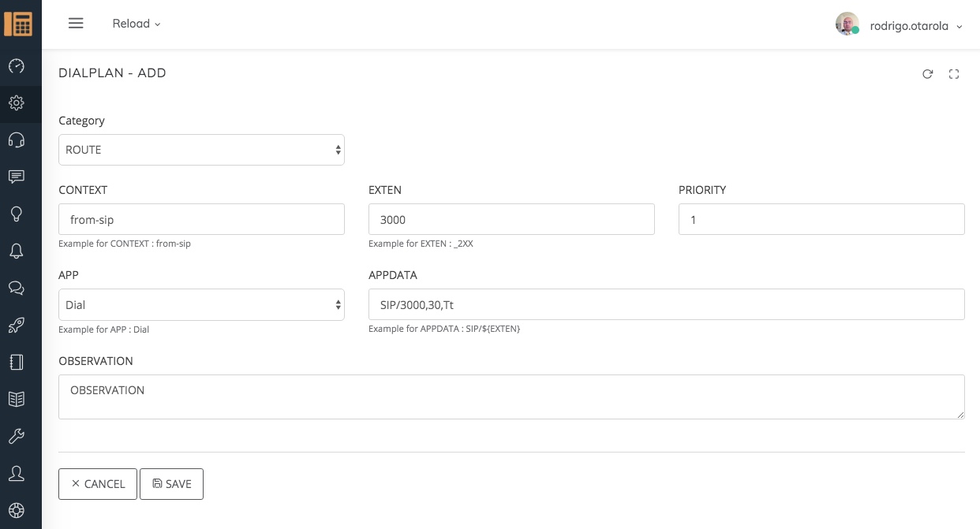Click the CANCEL button
The height and width of the screenshot is (529, 980).
tap(98, 484)
